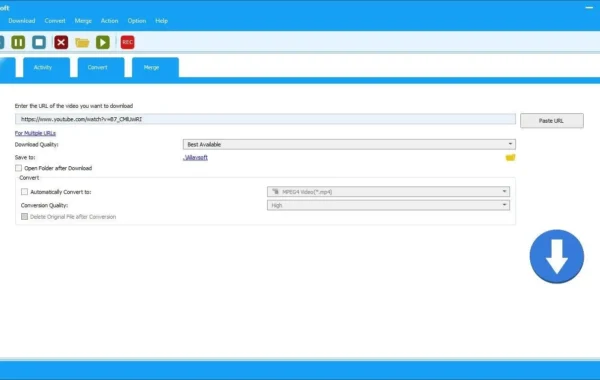The width and height of the screenshot is (600, 380).
Task: Start recording with the red REC icon
Action: tap(127, 42)
